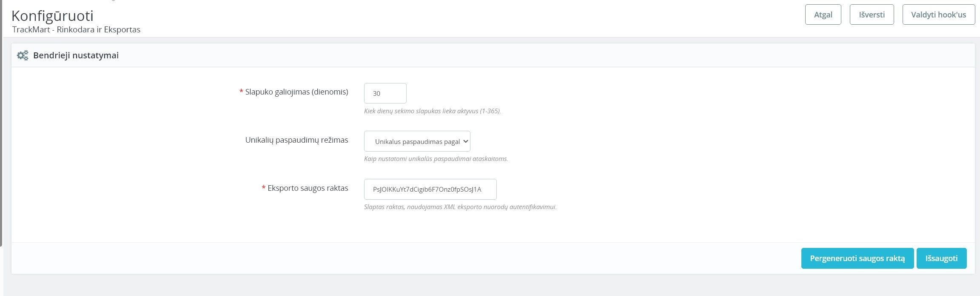
Task: Select the Unikalių paspaudimų režimas label
Action: pyautogui.click(x=296, y=140)
